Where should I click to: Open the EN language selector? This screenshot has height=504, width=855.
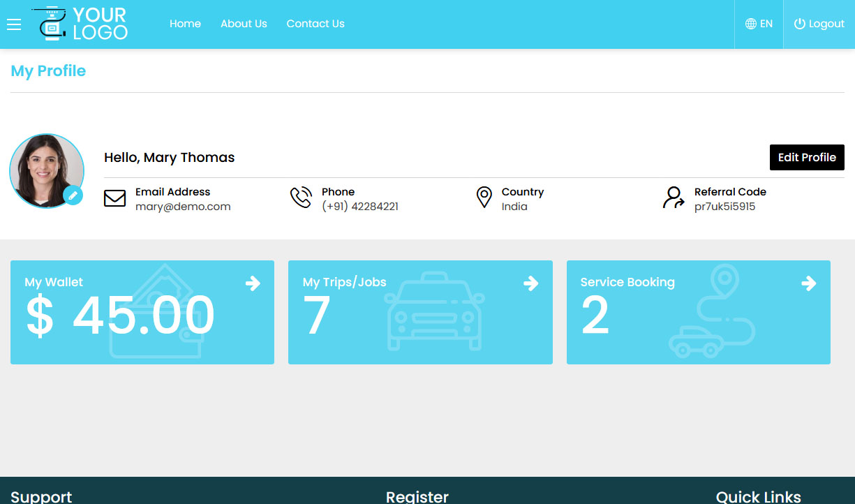coord(759,24)
